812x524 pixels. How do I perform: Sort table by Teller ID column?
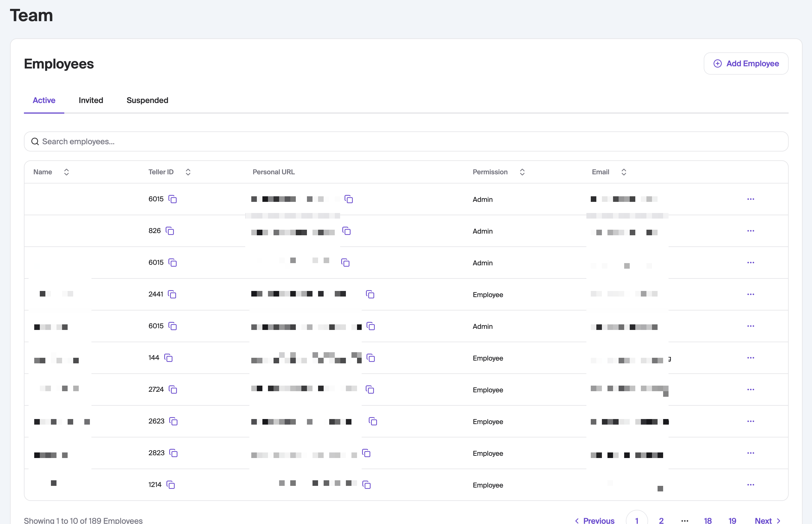click(x=188, y=172)
